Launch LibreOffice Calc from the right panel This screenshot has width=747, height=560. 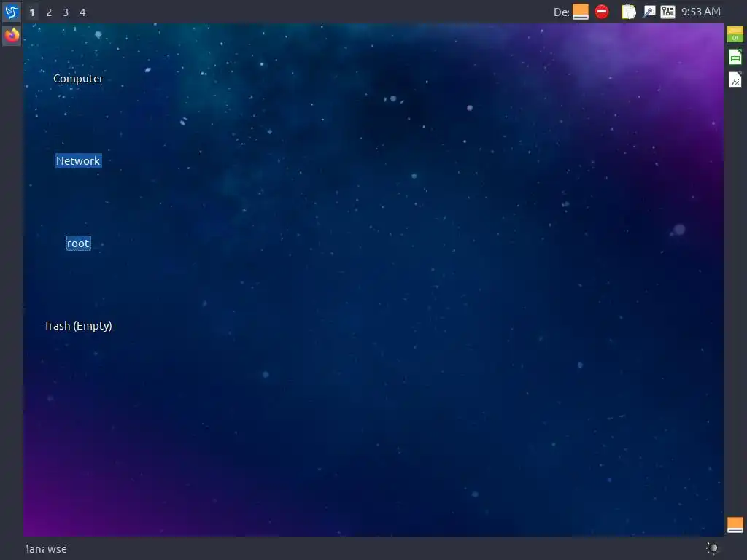tap(735, 57)
